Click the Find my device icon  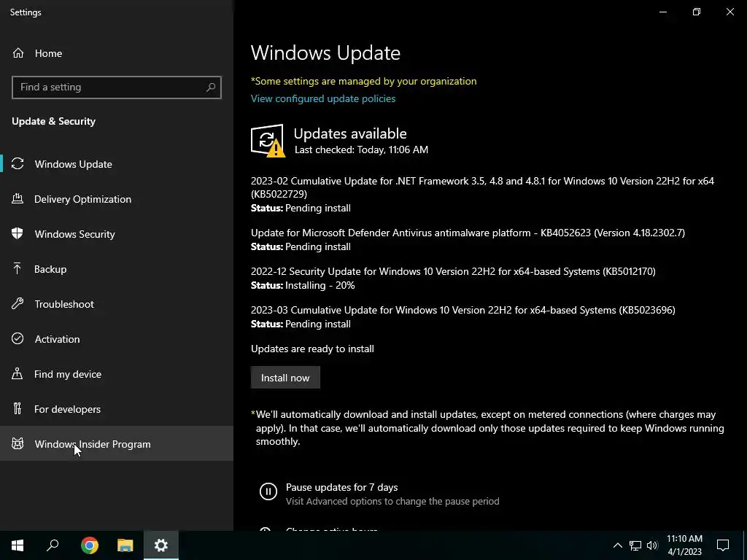coord(18,374)
